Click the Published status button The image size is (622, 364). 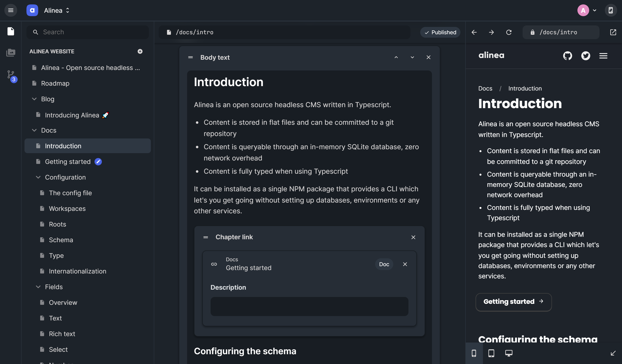coord(440,32)
